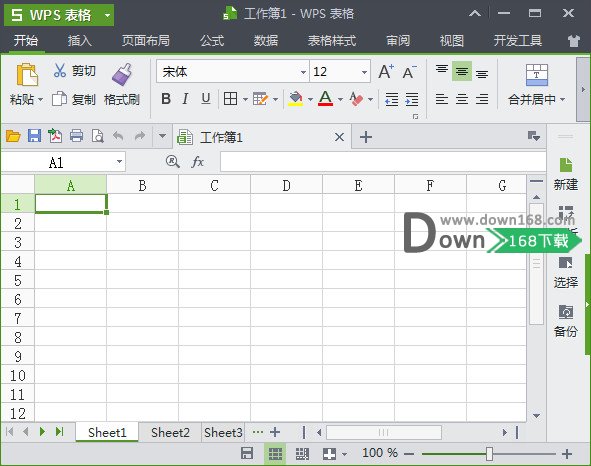Image resolution: width=591 pixels, height=466 pixels.
Task: Click the Copy (复制) icon
Action: 59,99
